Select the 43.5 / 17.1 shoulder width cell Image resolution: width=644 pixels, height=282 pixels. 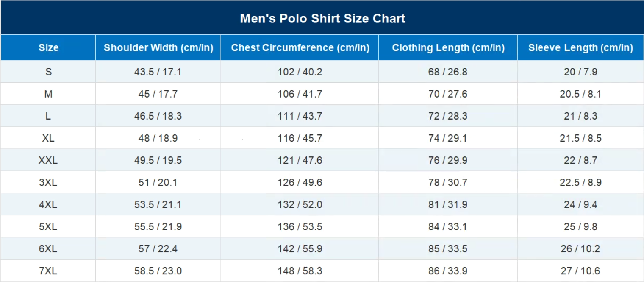(x=158, y=72)
